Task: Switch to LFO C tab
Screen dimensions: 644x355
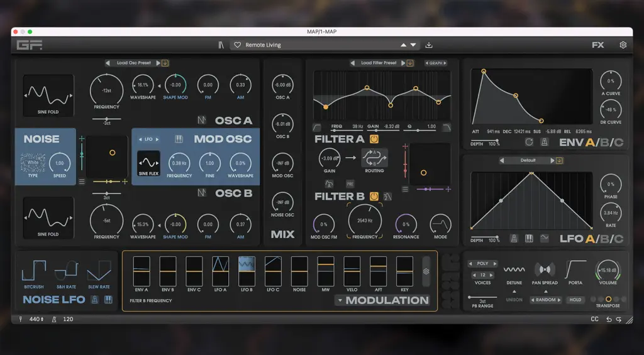Action: 619,239
